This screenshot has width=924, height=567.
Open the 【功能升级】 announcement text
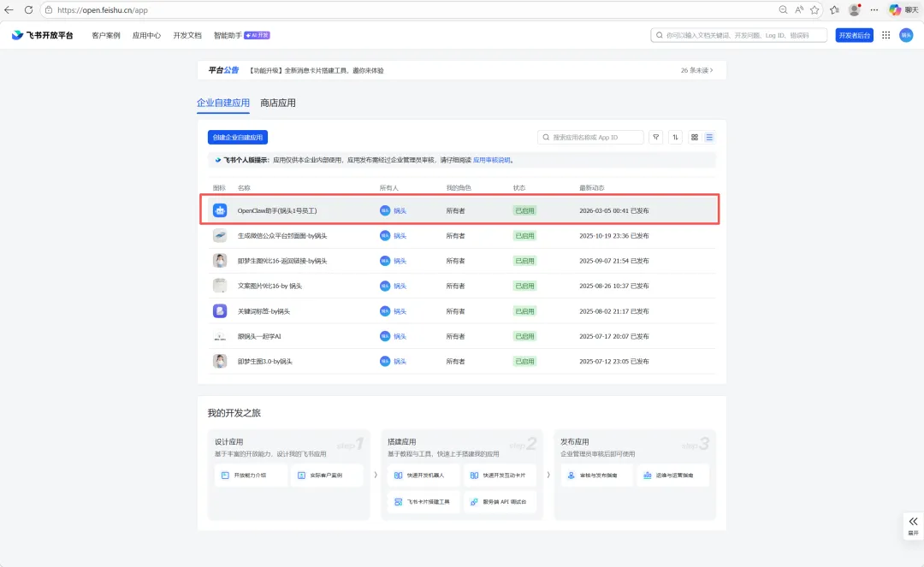pyautogui.click(x=317, y=70)
